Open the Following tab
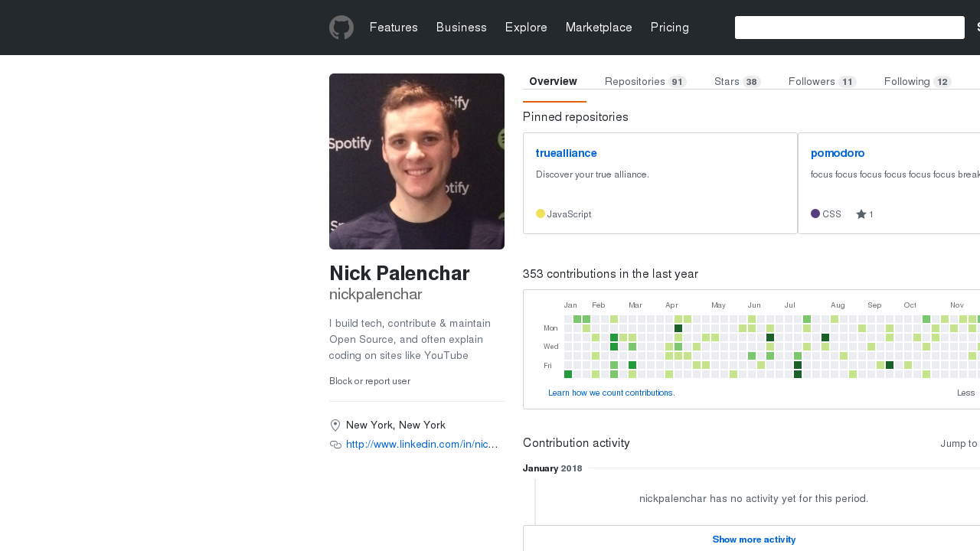 tap(918, 82)
